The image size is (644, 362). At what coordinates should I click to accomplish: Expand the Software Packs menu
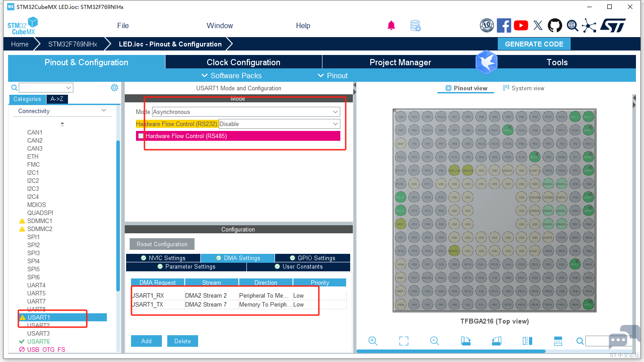click(231, 76)
